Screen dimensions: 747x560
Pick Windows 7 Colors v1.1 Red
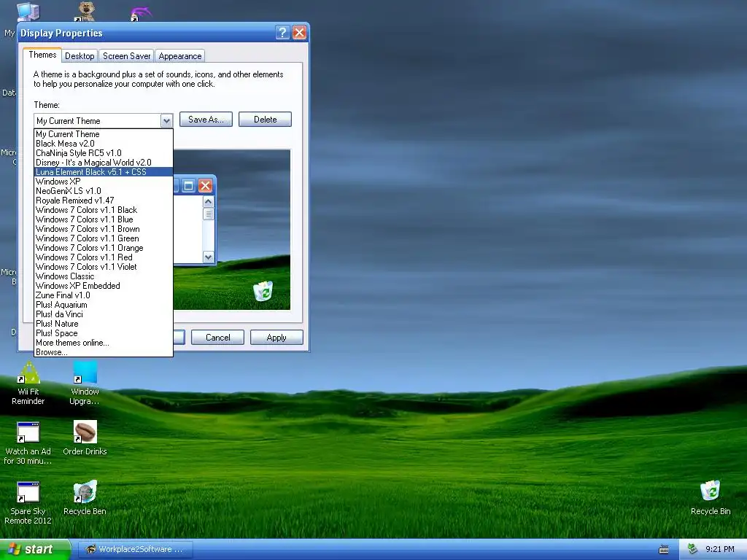point(104,257)
